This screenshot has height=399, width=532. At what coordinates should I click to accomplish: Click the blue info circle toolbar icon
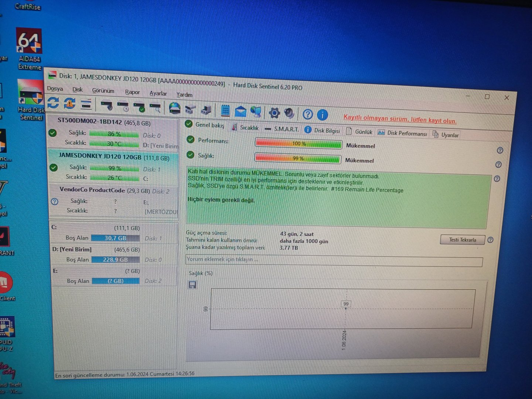(322, 115)
